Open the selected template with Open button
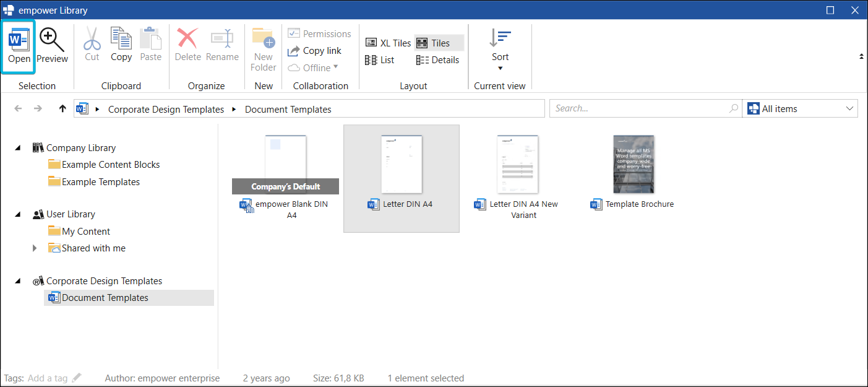This screenshot has width=868, height=387. (x=19, y=47)
